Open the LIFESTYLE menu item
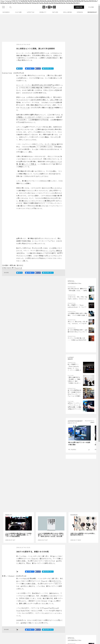Image resolution: width=100 pixels, height=644 pixels. pyautogui.click(x=31, y=12)
